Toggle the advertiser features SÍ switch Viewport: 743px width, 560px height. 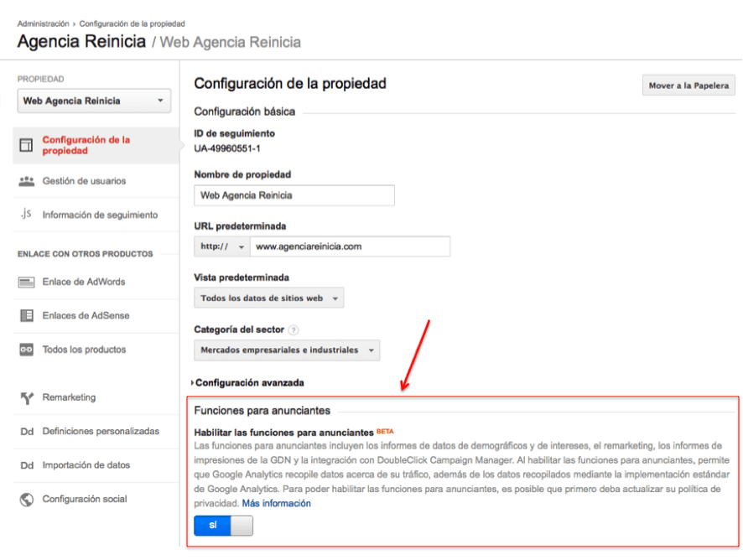click(223, 526)
